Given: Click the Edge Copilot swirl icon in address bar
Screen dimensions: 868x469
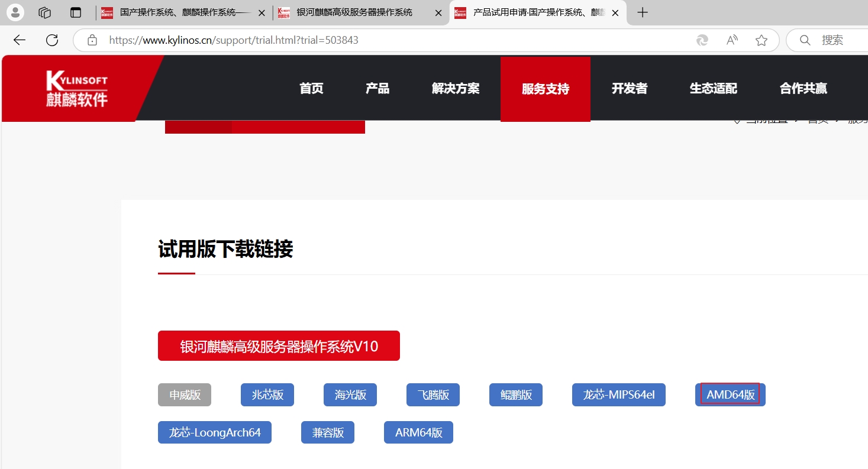Looking at the screenshot, I should 702,40.
